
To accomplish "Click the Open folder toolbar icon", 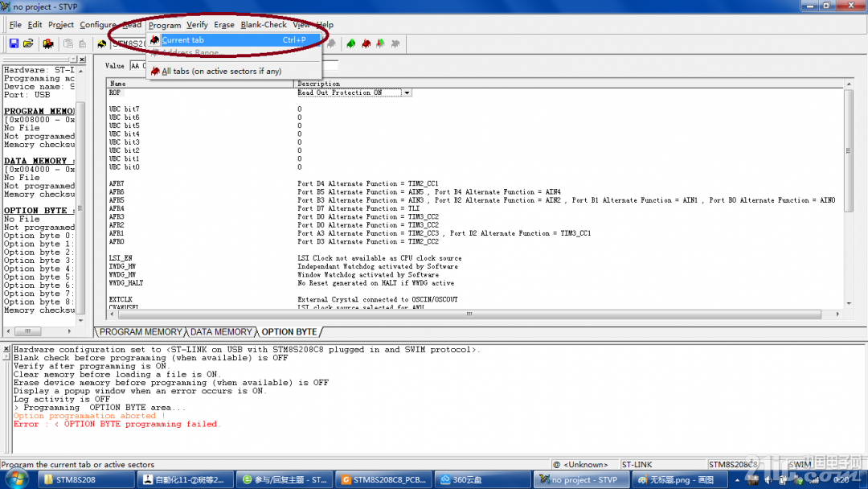I will [28, 43].
